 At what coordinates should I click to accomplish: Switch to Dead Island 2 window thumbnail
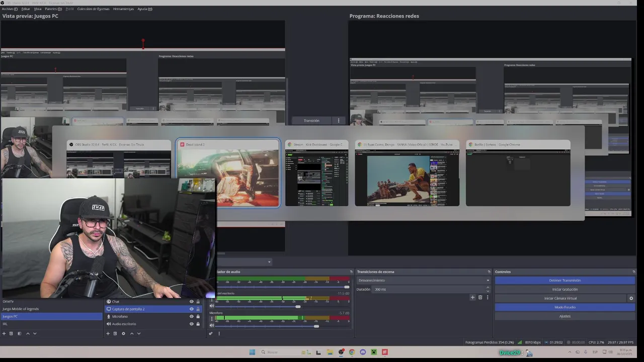click(x=228, y=173)
